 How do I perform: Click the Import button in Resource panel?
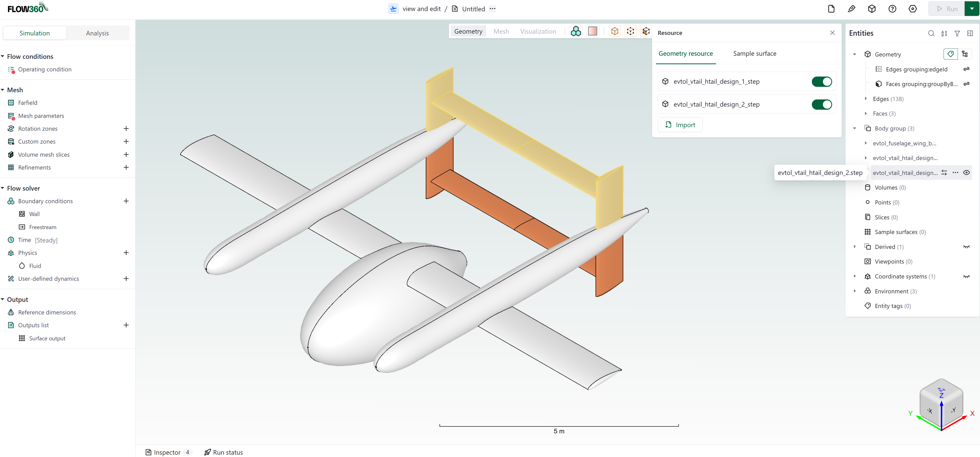pos(680,124)
